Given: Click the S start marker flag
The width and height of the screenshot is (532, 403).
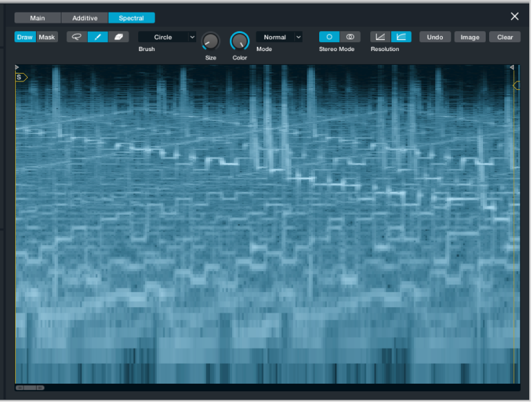Looking at the screenshot, I should (x=21, y=77).
